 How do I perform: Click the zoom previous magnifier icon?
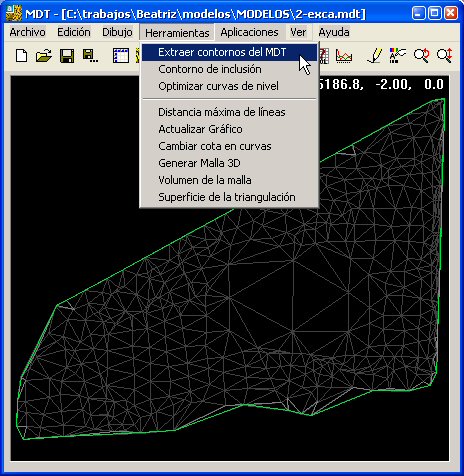coord(421,56)
